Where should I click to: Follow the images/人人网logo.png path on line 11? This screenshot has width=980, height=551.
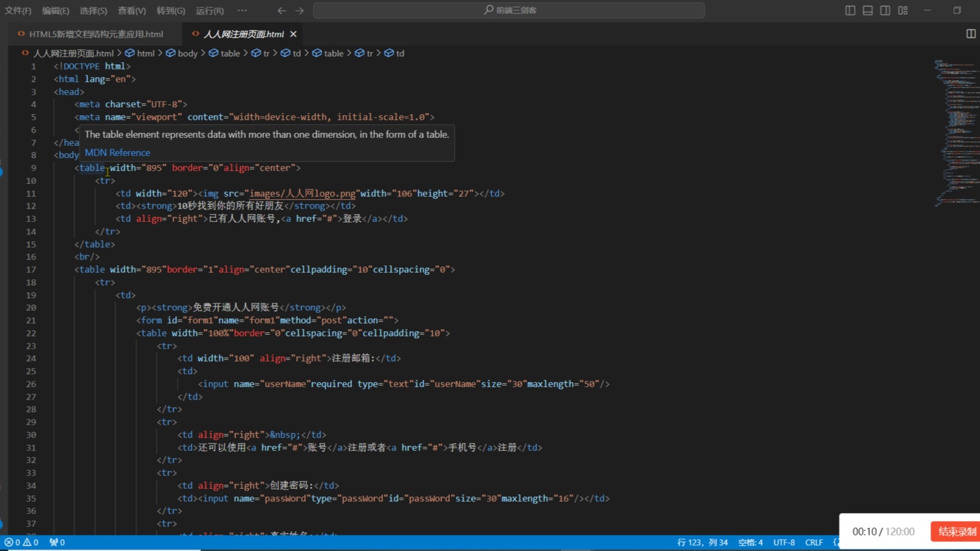coord(302,193)
